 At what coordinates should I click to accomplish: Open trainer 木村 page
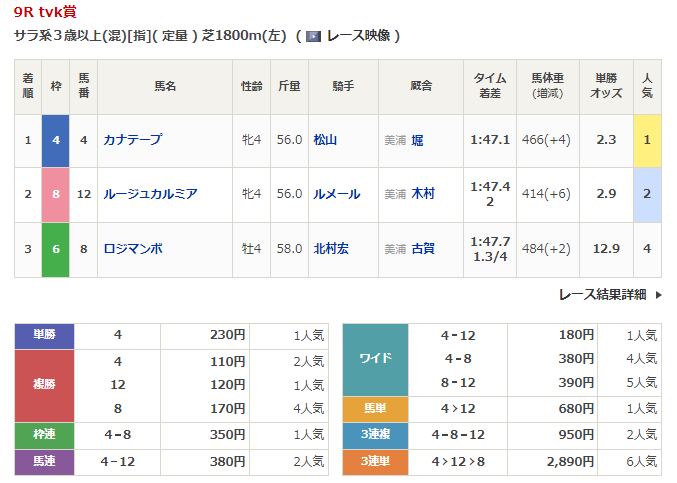(x=423, y=194)
